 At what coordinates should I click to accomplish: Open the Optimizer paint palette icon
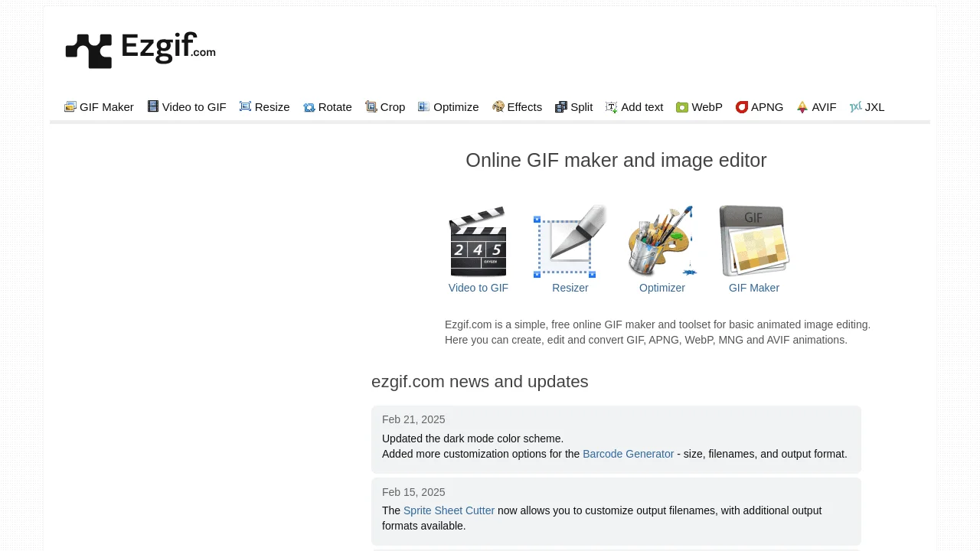[x=661, y=242]
